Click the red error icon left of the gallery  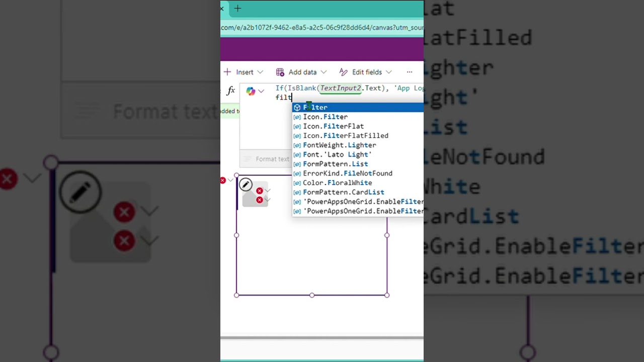tap(223, 180)
